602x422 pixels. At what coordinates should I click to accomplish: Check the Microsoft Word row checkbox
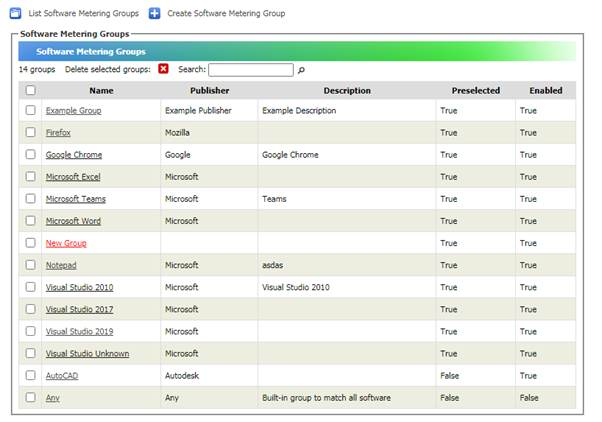(x=31, y=221)
